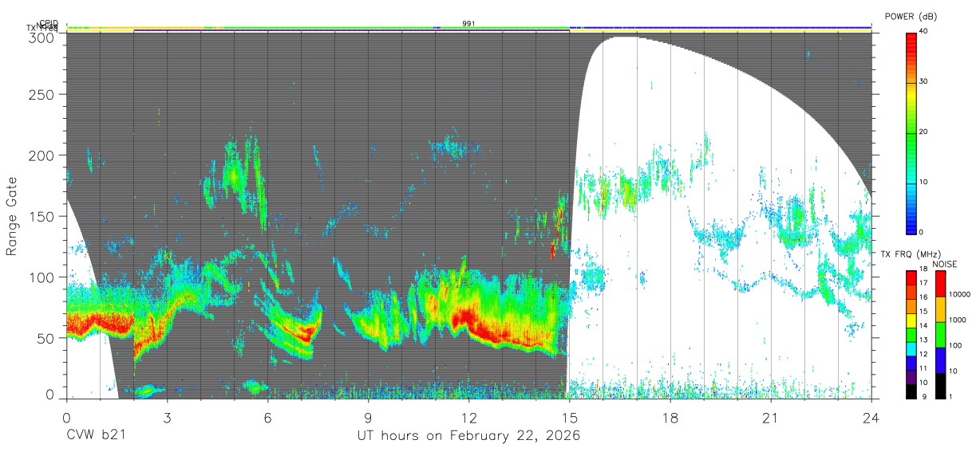
Task: Click the 15 UT hour tick
Action: click(x=570, y=417)
